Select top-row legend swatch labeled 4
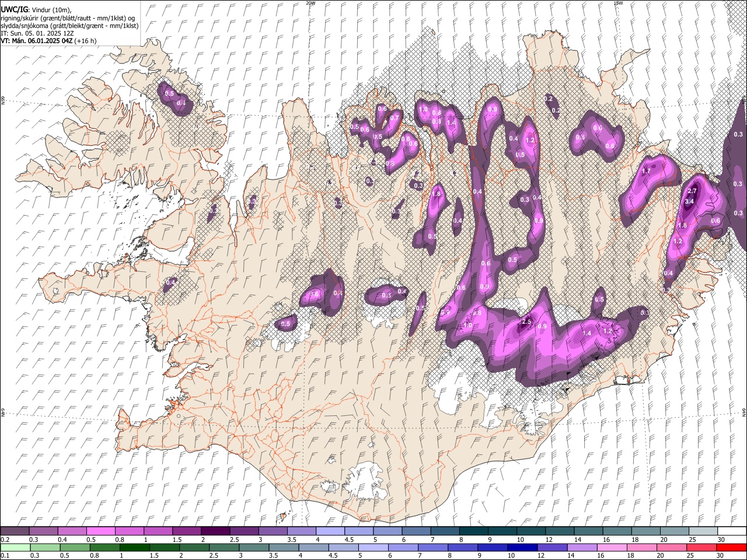This screenshot has height=560, width=747. [330, 531]
